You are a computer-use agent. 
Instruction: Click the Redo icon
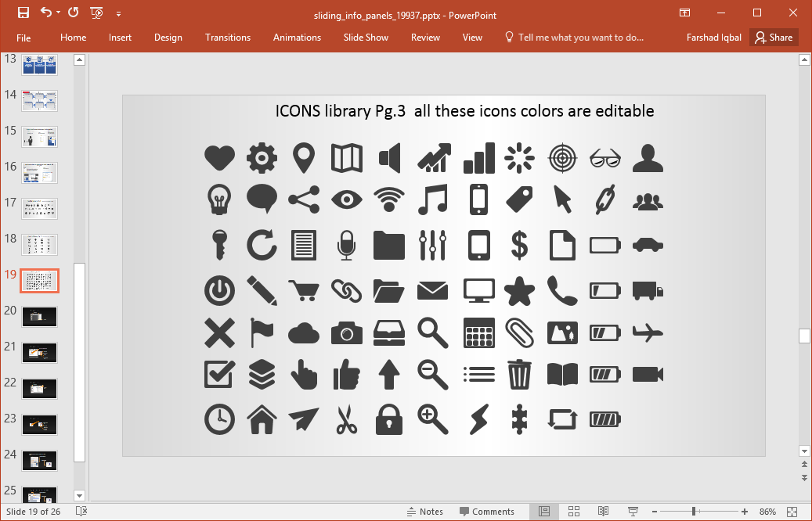(x=73, y=13)
